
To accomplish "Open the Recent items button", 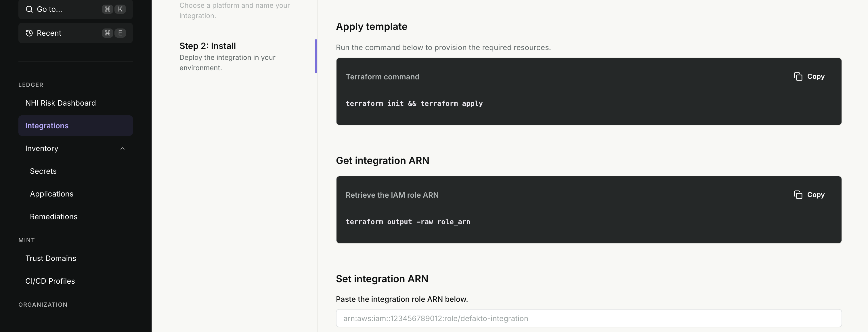I will coord(75,33).
